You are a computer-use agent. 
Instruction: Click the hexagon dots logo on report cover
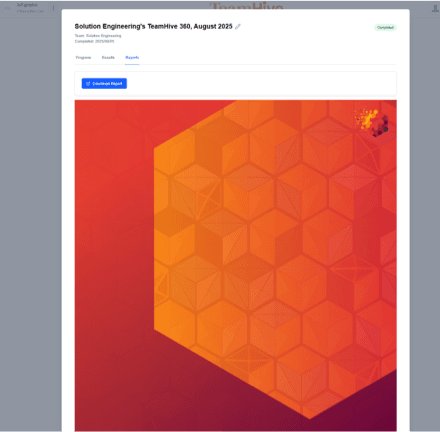(372, 123)
